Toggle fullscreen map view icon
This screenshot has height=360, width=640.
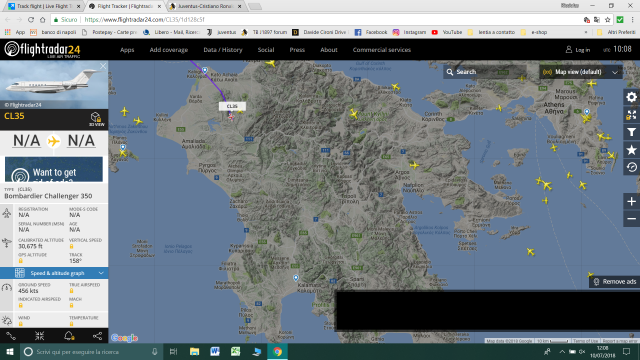click(631, 115)
